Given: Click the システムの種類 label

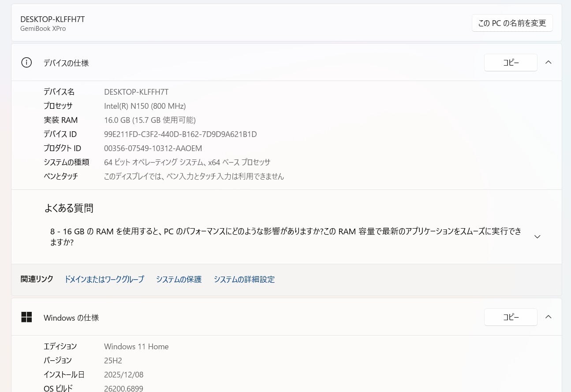Looking at the screenshot, I should pyautogui.click(x=66, y=163).
